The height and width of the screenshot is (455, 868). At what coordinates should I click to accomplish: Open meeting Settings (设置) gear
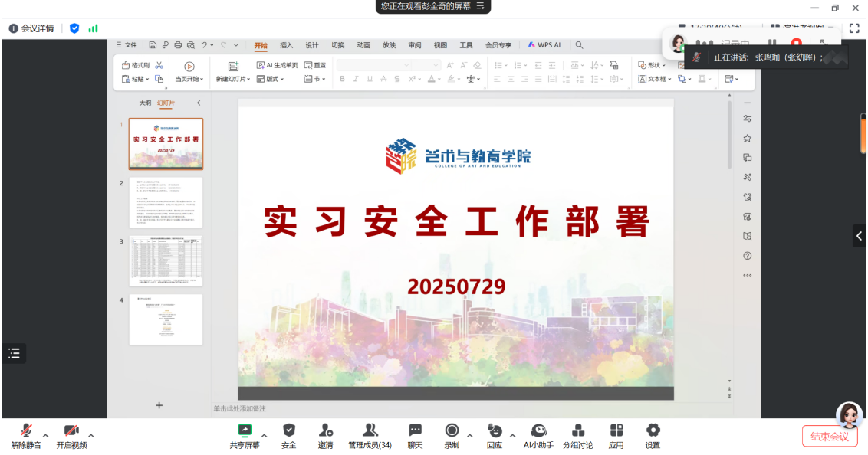(x=653, y=431)
